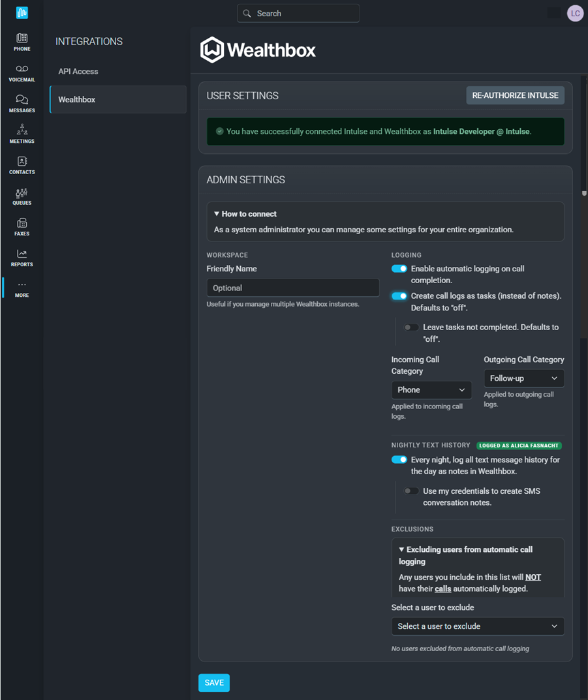Open the Faxes section
The image size is (588, 700).
click(22, 227)
